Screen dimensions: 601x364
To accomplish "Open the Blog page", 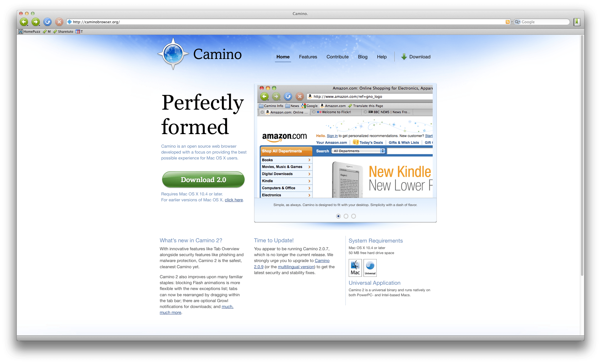I will (x=363, y=57).
